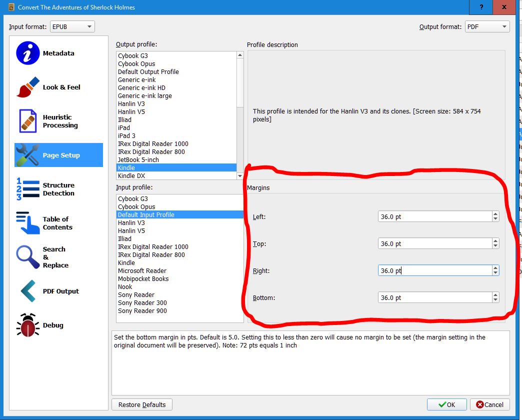The width and height of the screenshot is (522, 420).
Task: Increase the Right margin value
Action: (x=495, y=268)
